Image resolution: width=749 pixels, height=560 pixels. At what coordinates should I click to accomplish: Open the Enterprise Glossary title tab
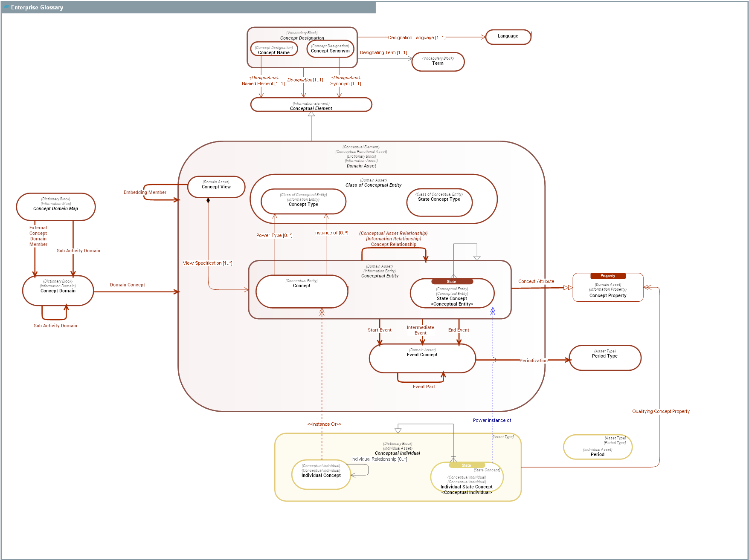coord(37,7)
